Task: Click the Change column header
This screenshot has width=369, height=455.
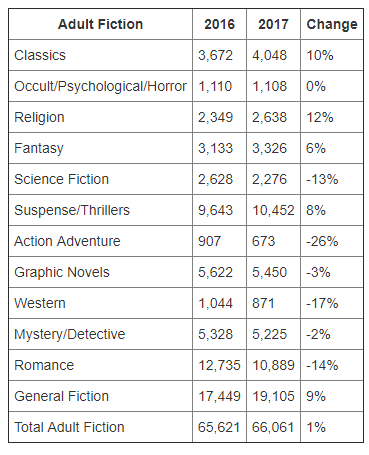Action: [332, 25]
